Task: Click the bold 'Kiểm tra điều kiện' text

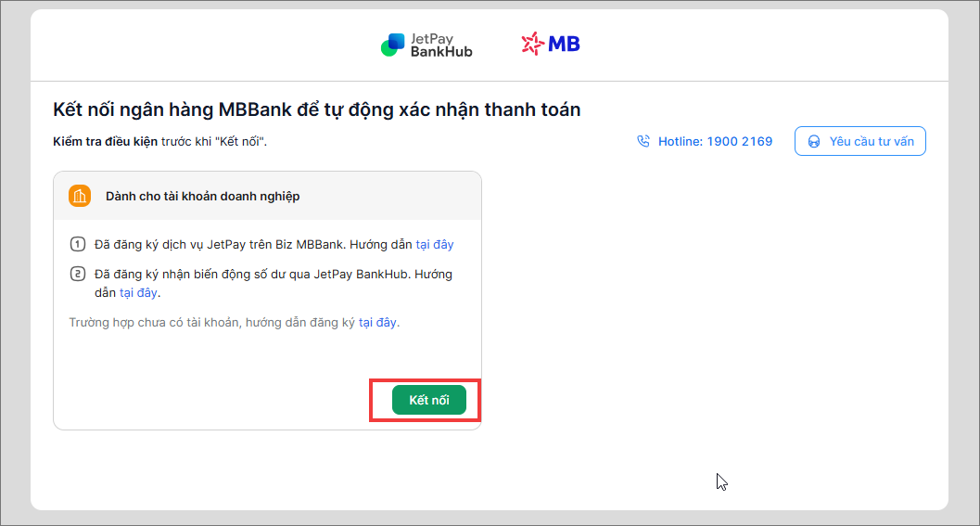Action: click(105, 141)
